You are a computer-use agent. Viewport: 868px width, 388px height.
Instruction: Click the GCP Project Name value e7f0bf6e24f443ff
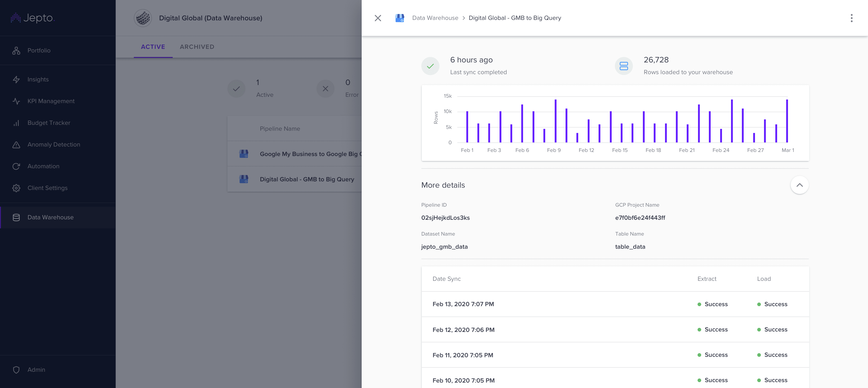[640, 218]
